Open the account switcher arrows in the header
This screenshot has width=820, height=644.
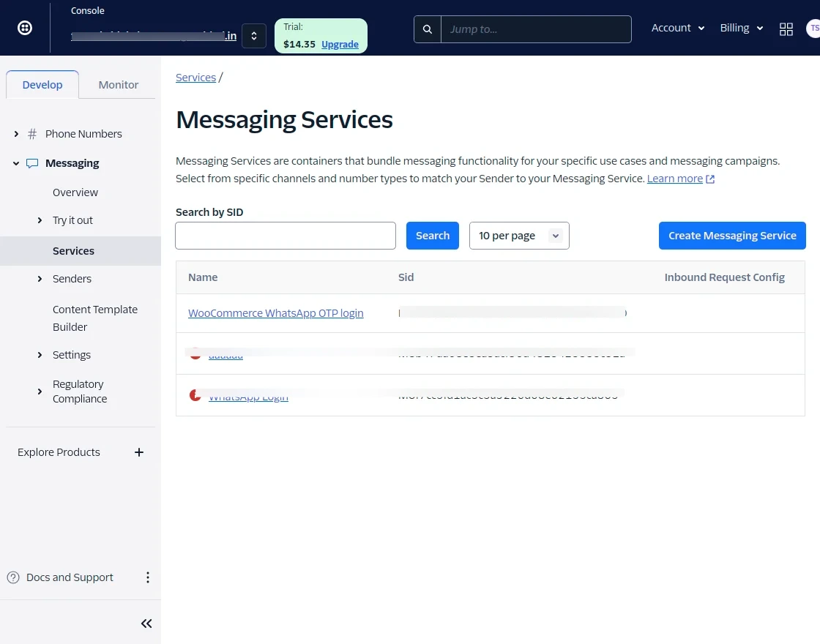[x=254, y=35]
